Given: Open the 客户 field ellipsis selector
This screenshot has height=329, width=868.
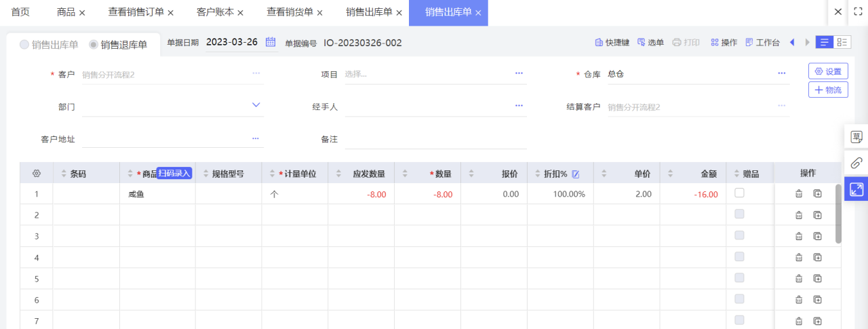Looking at the screenshot, I should [256, 73].
